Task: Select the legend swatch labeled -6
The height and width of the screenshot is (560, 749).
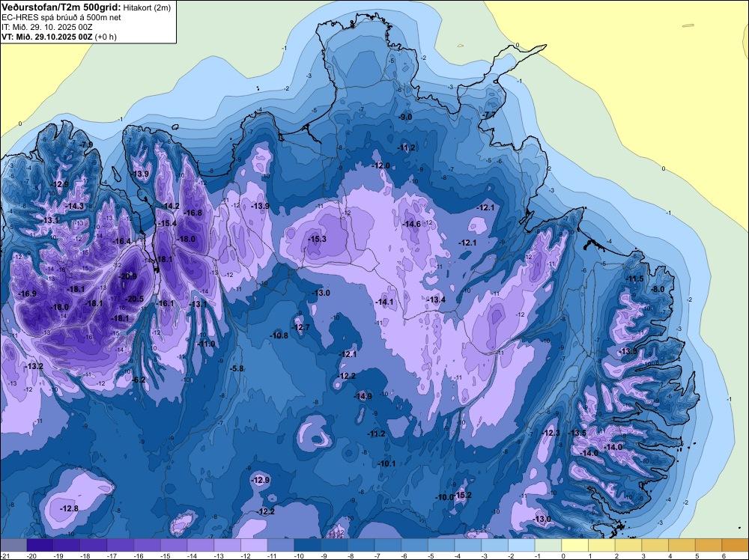Action: click(x=415, y=545)
